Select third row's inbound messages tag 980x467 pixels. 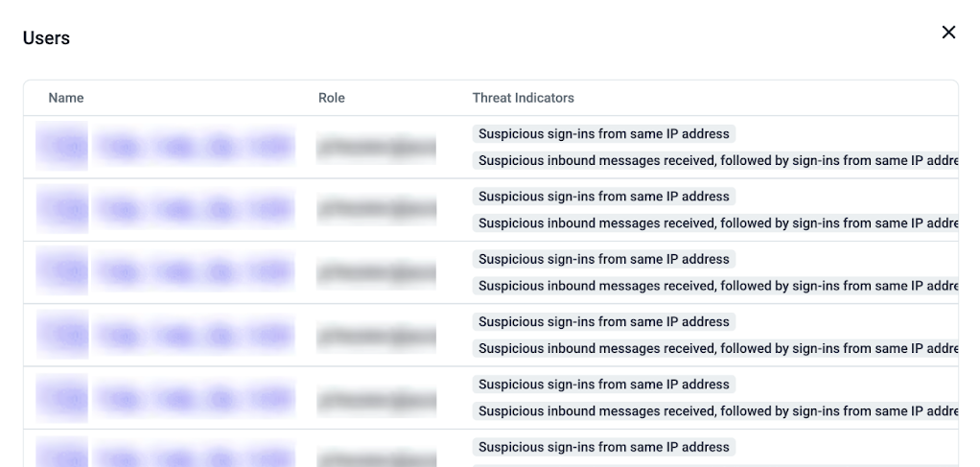click(715, 286)
